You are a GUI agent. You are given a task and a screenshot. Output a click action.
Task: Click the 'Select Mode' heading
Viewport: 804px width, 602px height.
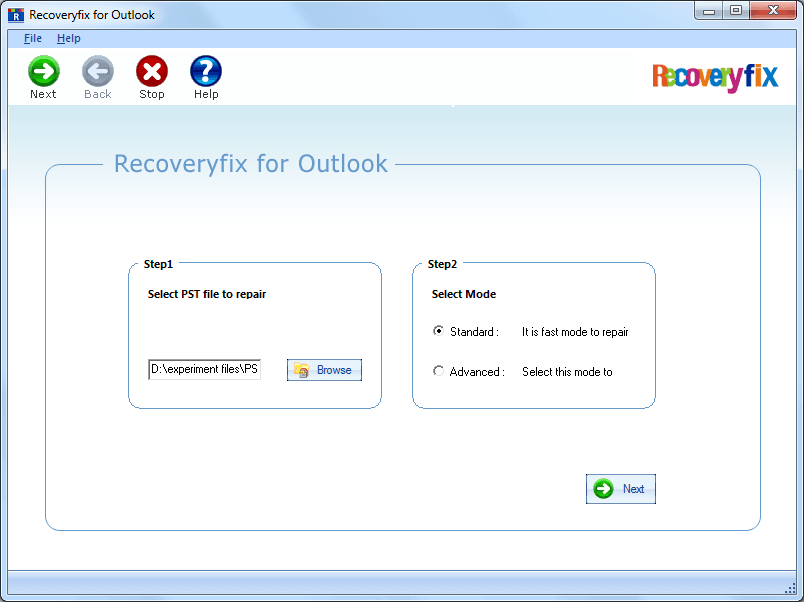[464, 294]
